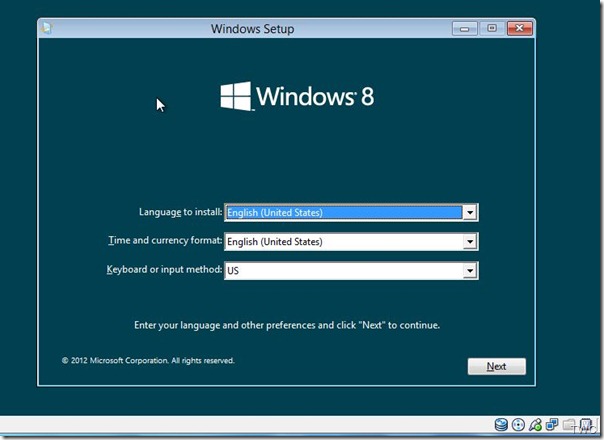Click the 'Time and currency format:' label

tap(165, 240)
